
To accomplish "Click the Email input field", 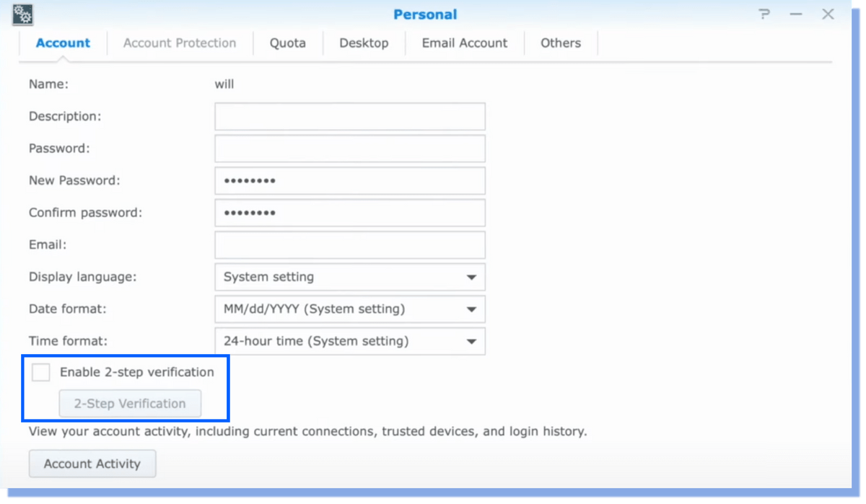I will click(350, 245).
